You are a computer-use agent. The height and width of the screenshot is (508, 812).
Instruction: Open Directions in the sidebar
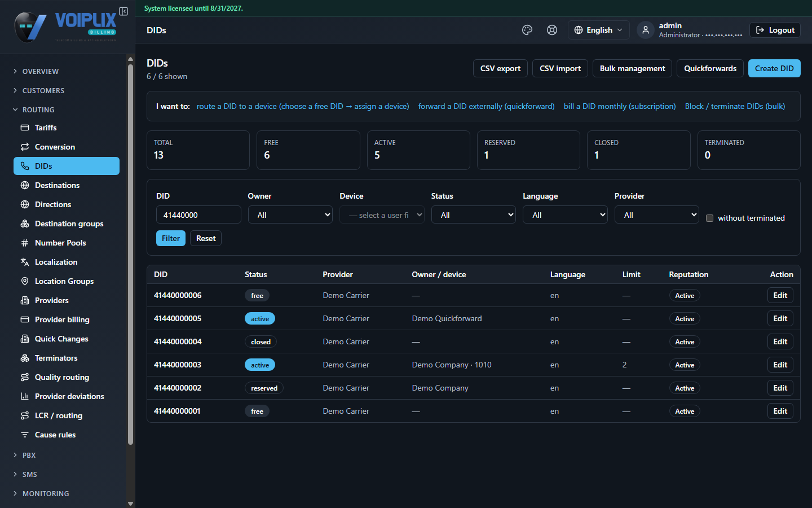point(67,204)
